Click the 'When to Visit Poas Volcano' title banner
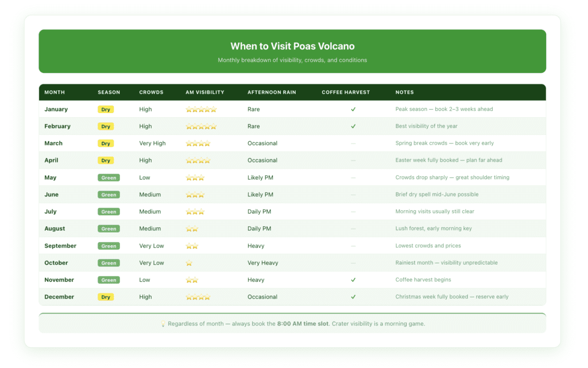The height and width of the screenshot is (368, 588). (x=292, y=46)
